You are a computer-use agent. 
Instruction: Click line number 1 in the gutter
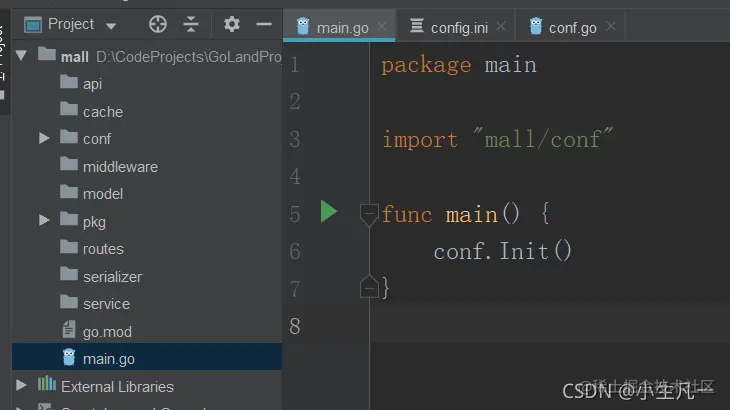(x=295, y=65)
